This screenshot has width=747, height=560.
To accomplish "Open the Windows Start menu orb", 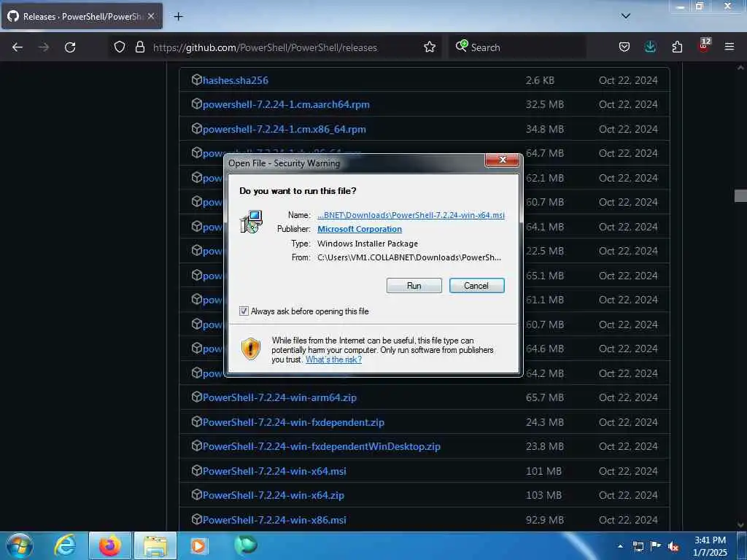I will pos(20,546).
